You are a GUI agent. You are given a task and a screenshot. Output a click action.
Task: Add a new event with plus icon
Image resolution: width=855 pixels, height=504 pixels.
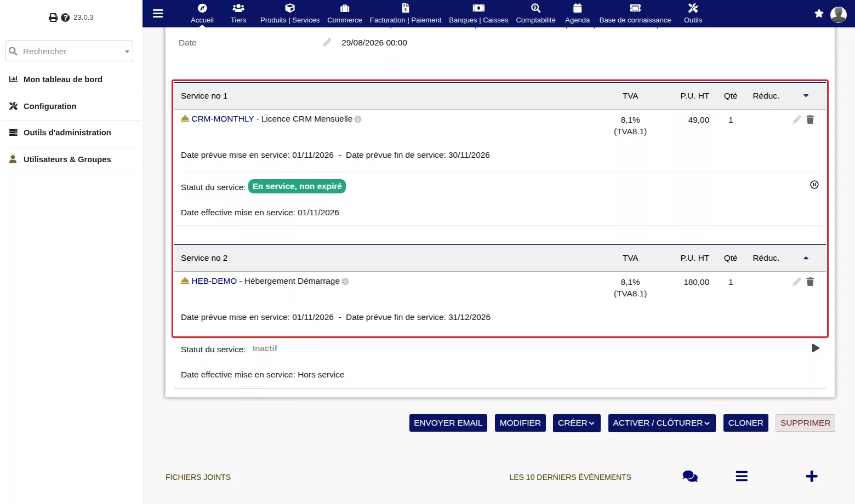(x=812, y=477)
